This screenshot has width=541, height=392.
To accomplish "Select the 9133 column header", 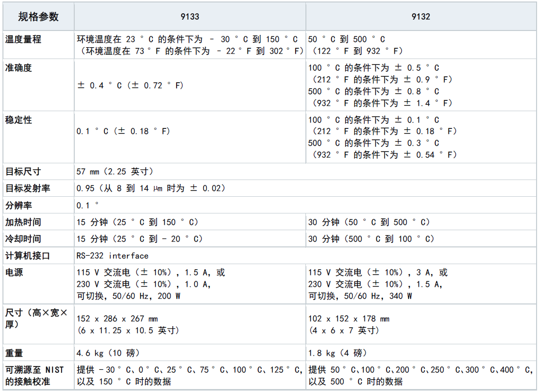I will (x=190, y=17).
